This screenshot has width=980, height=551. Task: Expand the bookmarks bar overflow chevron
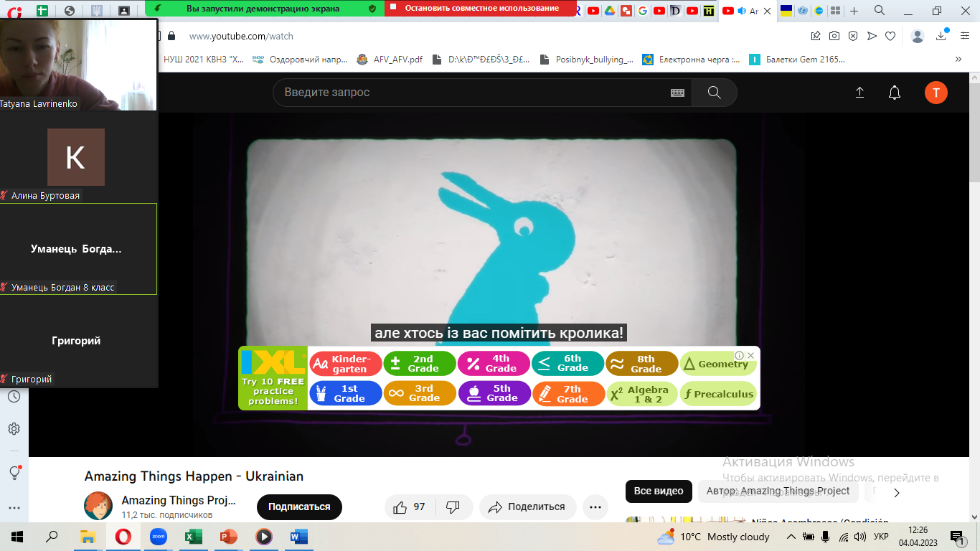(958, 60)
